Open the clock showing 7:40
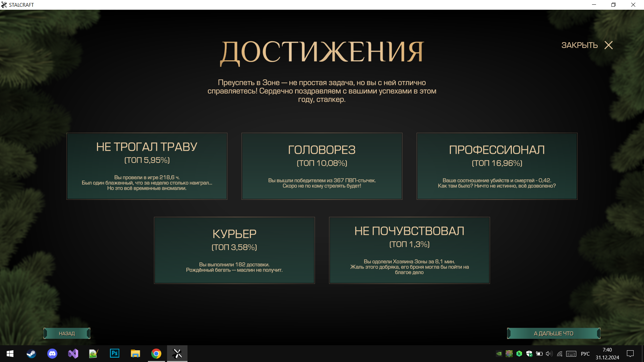The width and height of the screenshot is (644, 362). [x=607, y=354]
